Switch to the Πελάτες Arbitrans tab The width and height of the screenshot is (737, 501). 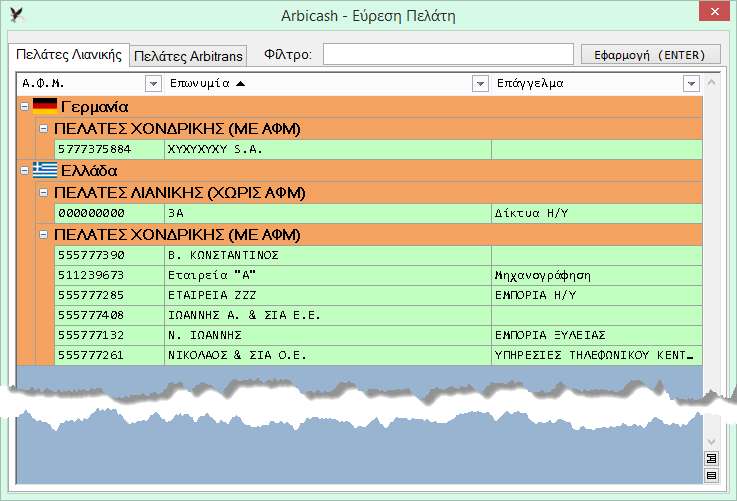[188, 56]
